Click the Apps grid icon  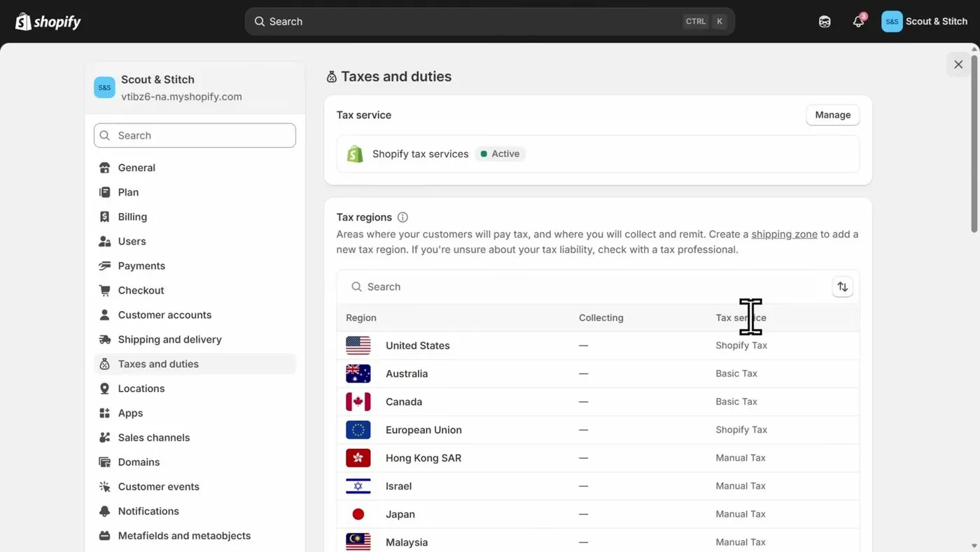pos(104,413)
